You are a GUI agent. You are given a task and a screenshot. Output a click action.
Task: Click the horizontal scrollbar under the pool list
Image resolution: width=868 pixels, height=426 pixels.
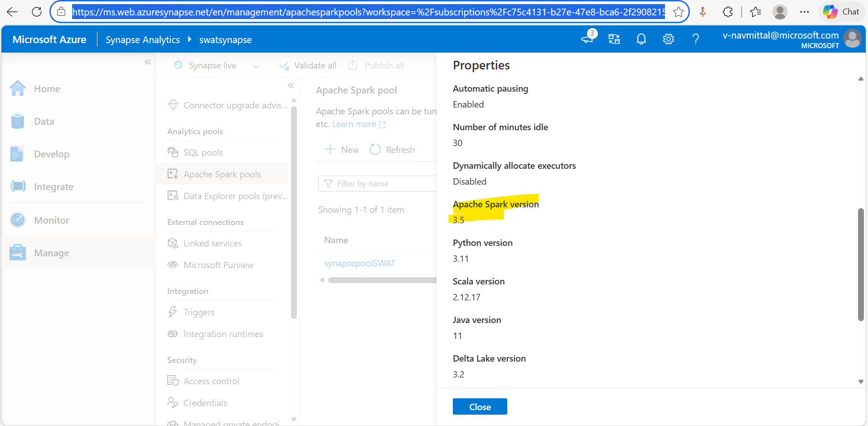(382, 280)
